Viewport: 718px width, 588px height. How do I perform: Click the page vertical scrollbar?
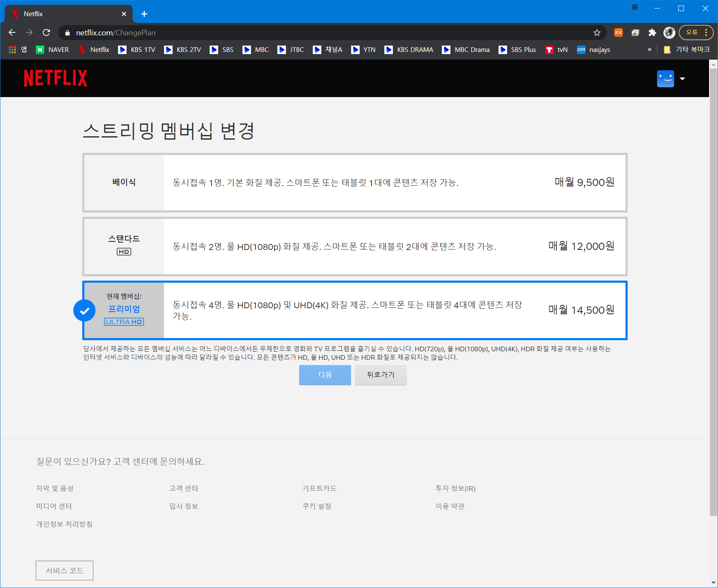[713, 292]
